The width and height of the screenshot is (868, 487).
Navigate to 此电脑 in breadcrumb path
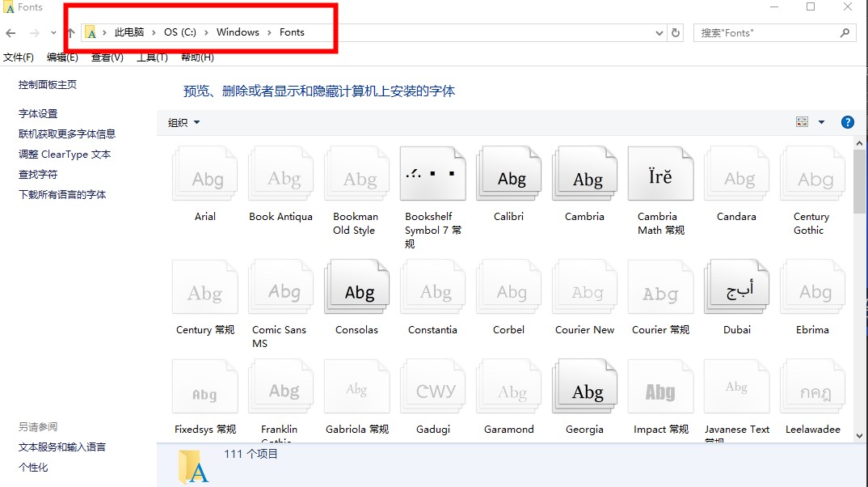129,32
